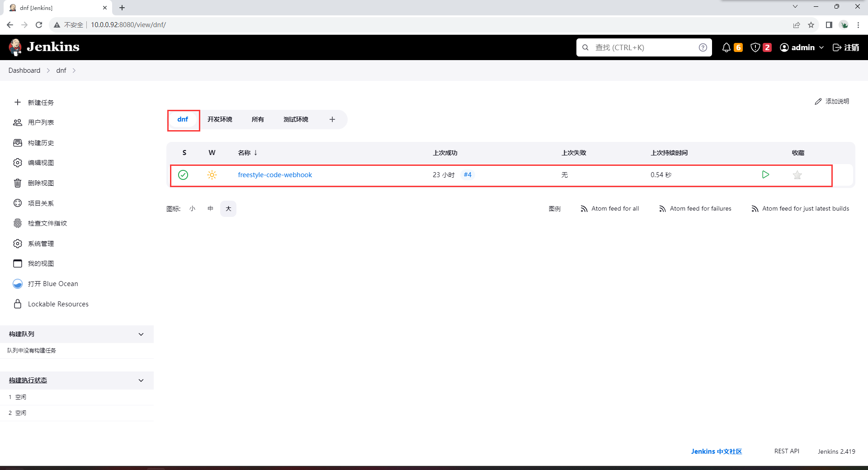
Task: Click the search help question mark icon
Action: tap(703, 47)
